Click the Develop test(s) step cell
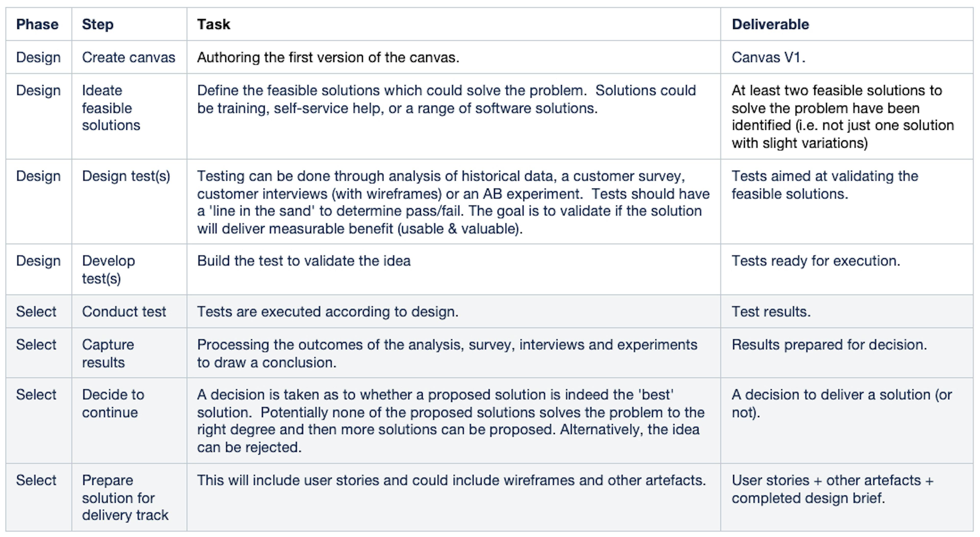Screen dimensions: 980x537 point(129,269)
